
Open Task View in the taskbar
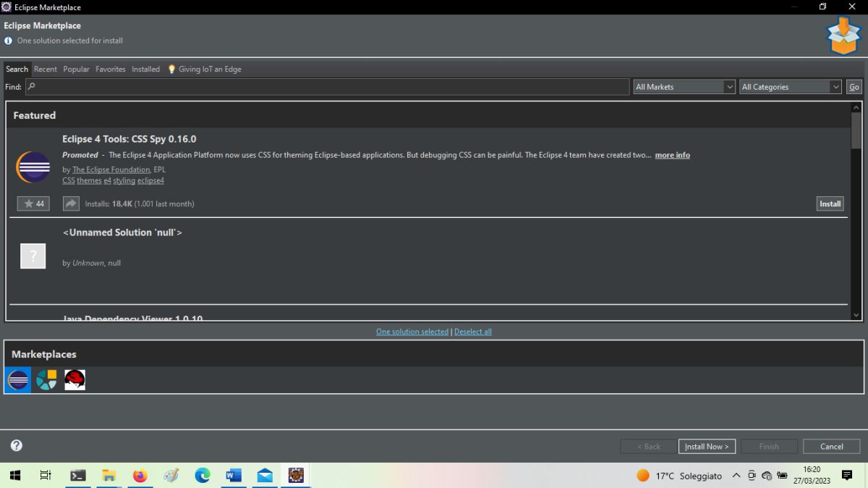[46, 475]
